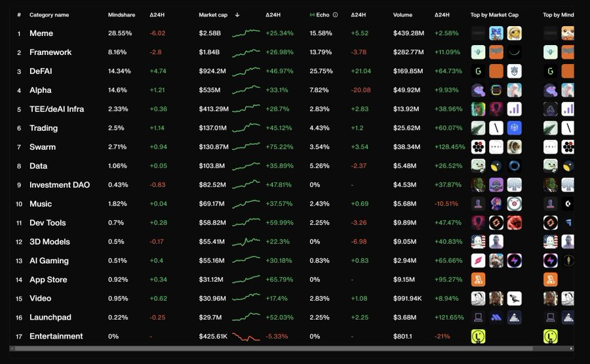Click the Echo info icon in the header
The height and width of the screenshot is (364, 590).
(335, 14)
